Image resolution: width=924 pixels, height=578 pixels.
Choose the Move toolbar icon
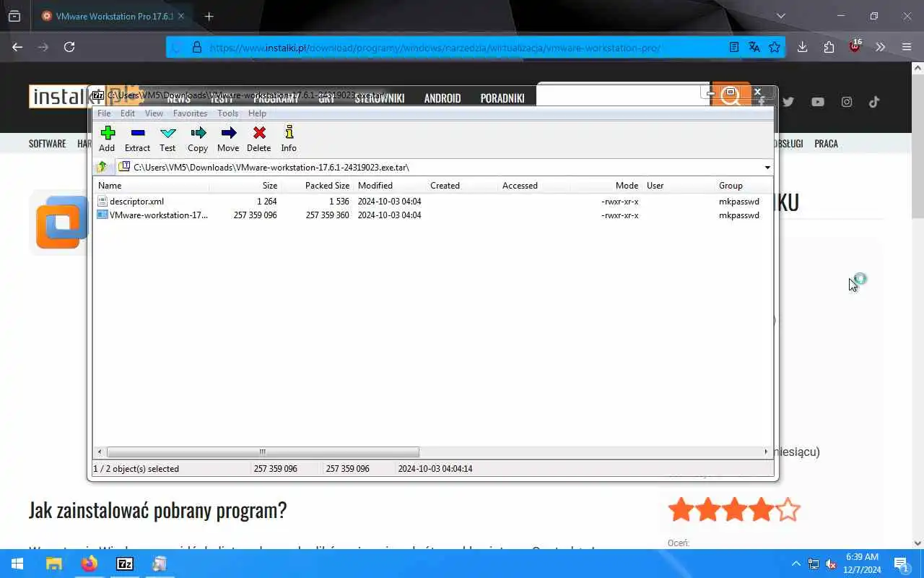(228, 138)
